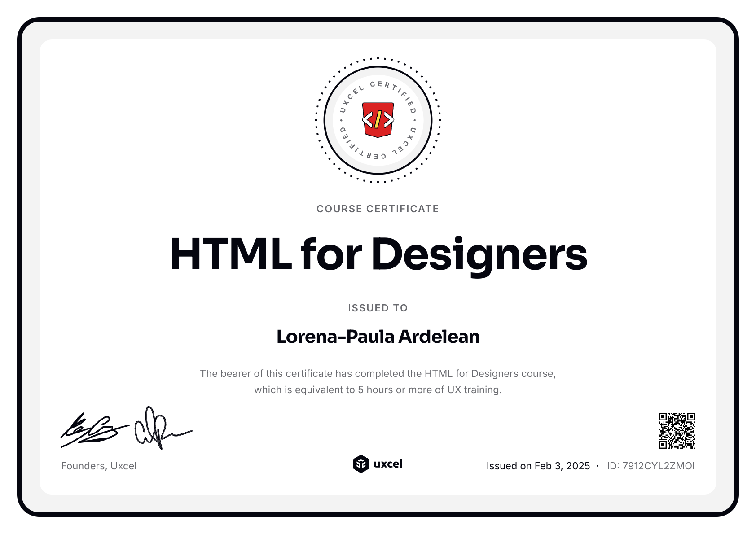Click the QR code
Screen dimensions: 756x534
click(677, 431)
